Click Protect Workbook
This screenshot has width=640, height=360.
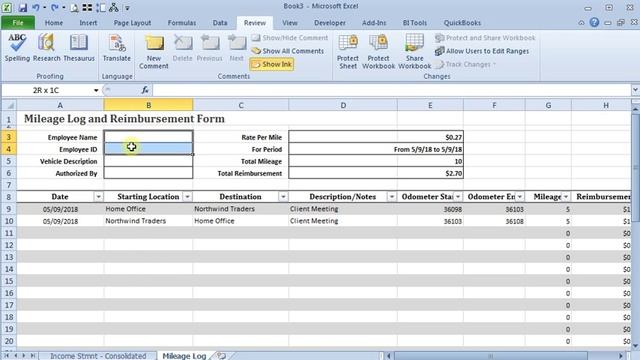378,52
